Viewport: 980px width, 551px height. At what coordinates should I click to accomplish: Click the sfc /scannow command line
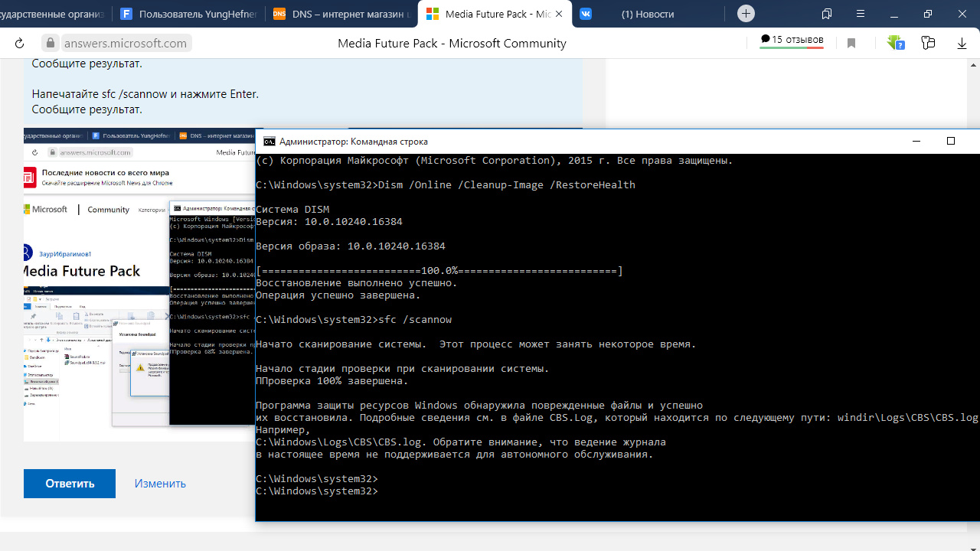(x=354, y=320)
